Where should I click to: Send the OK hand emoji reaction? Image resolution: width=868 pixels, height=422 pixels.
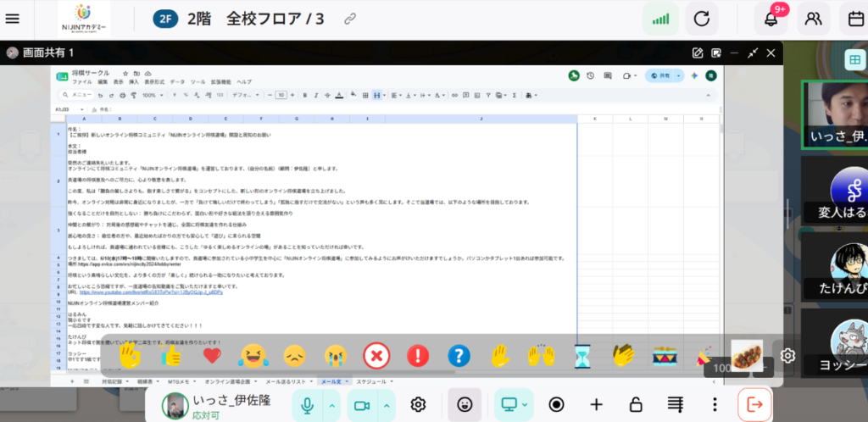pos(131,356)
